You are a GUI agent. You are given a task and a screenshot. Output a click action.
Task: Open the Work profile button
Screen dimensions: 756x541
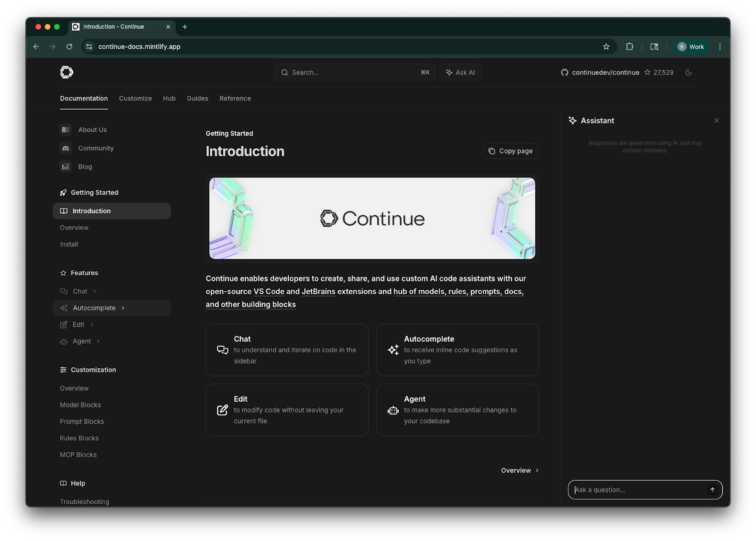pyautogui.click(x=691, y=46)
